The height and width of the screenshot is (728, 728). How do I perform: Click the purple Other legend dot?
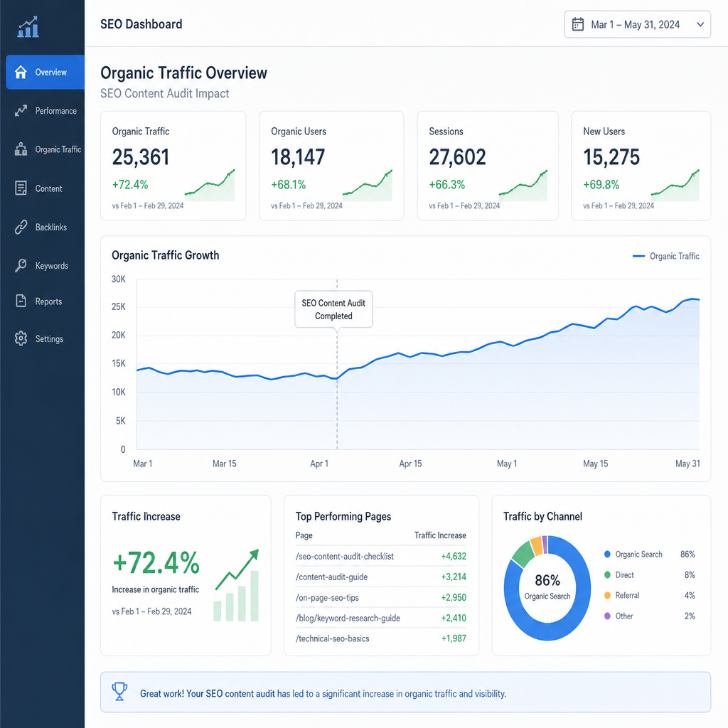(x=607, y=616)
